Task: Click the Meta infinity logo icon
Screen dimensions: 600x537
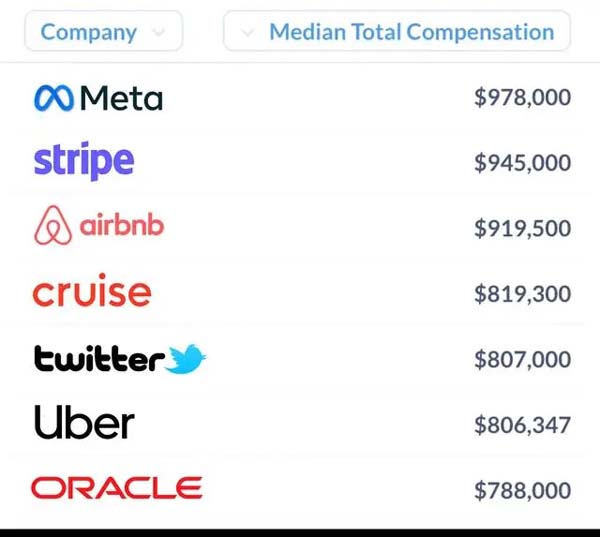Action: (54, 98)
